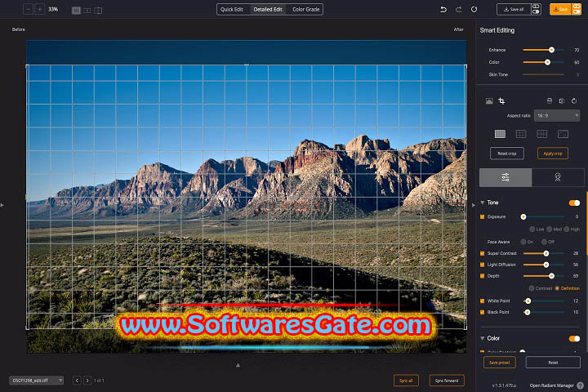Go to next image arrow

point(87,381)
